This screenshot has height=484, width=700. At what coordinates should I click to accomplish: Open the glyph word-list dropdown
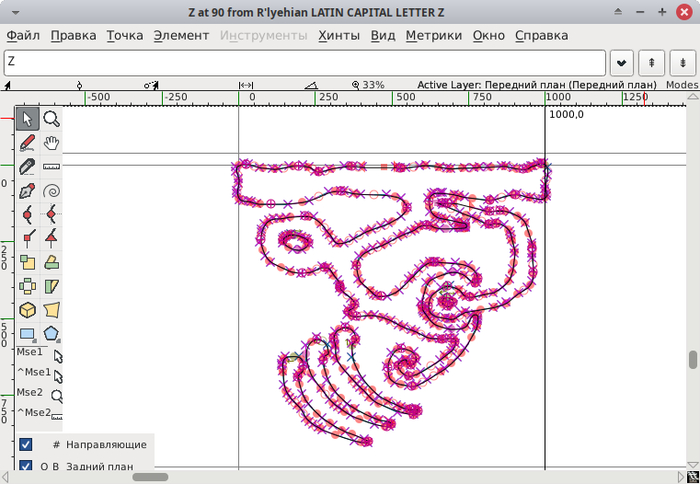tap(621, 63)
